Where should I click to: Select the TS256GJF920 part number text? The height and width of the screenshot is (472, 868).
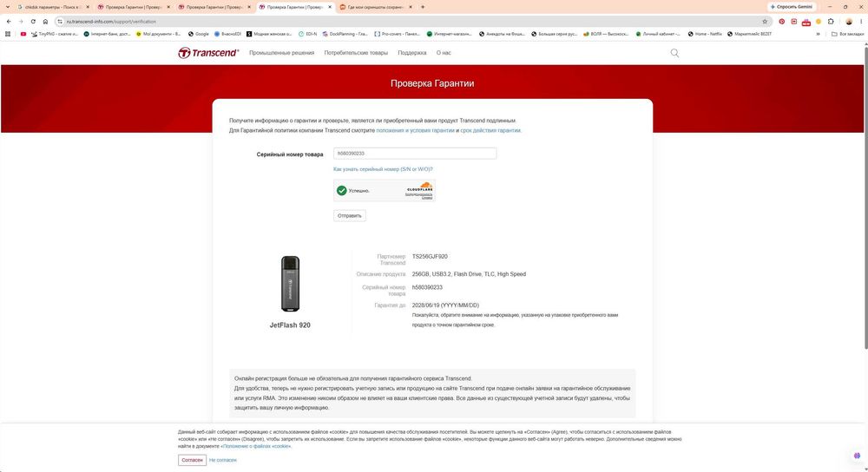click(x=430, y=257)
